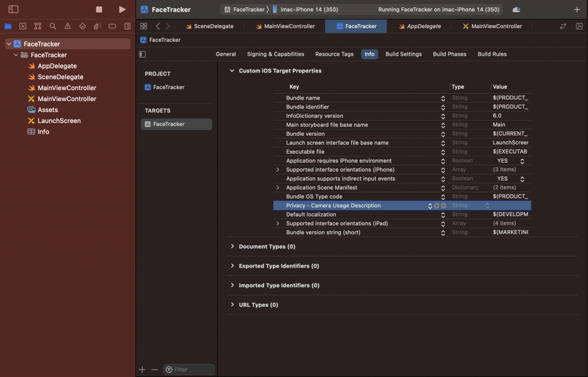Click the Run play button
Viewport: 588px width, 377px height.
click(122, 9)
